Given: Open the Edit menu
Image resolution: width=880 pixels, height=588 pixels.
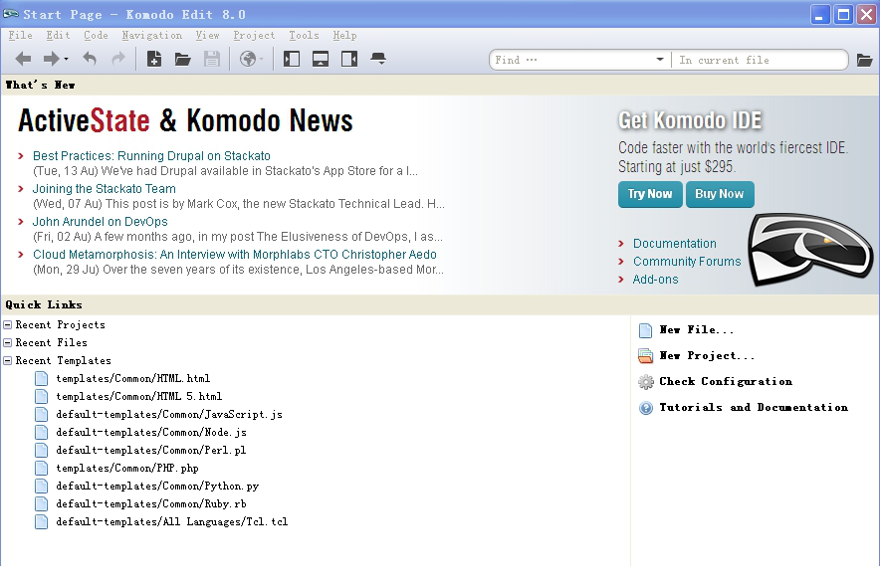Looking at the screenshot, I should (58, 36).
